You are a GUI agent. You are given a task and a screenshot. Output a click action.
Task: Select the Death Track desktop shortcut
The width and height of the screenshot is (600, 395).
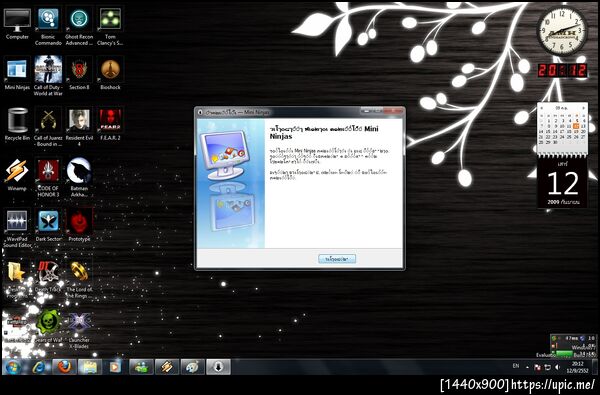[48, 276]
